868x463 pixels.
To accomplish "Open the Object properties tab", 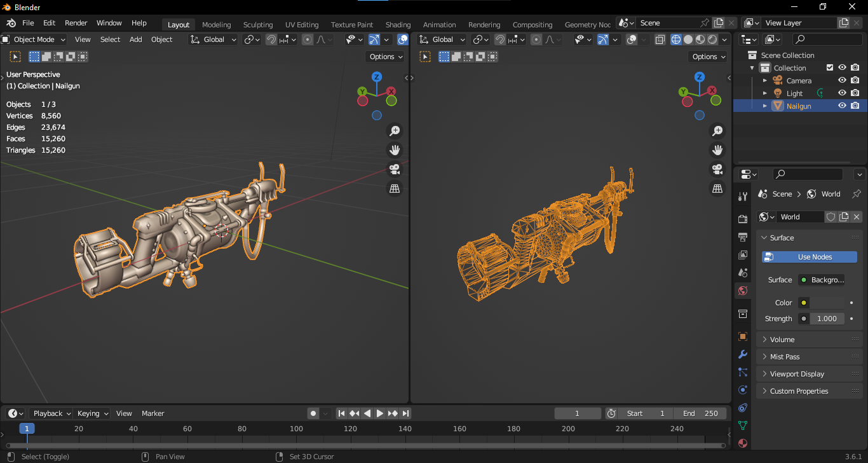I will pyautogui.click(x=743, y=336).
